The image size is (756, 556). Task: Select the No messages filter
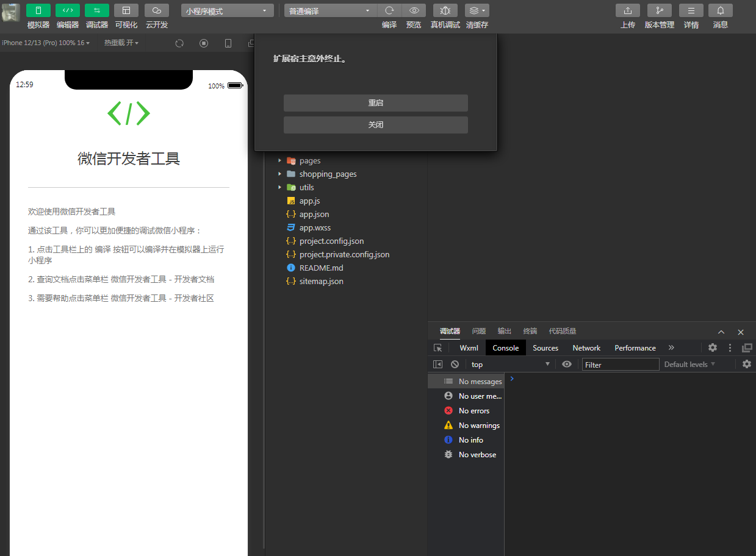[466, 382]
